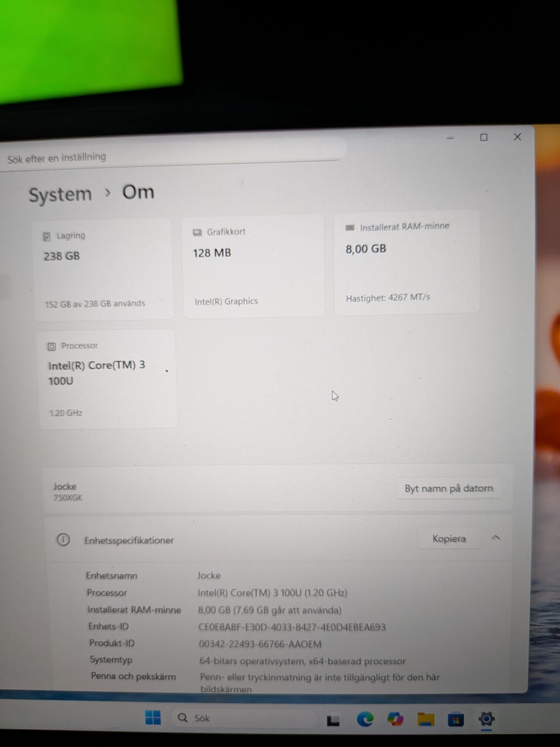Minimize the Settings window
This screenshot has width=560, height=747.
point(450,138)
